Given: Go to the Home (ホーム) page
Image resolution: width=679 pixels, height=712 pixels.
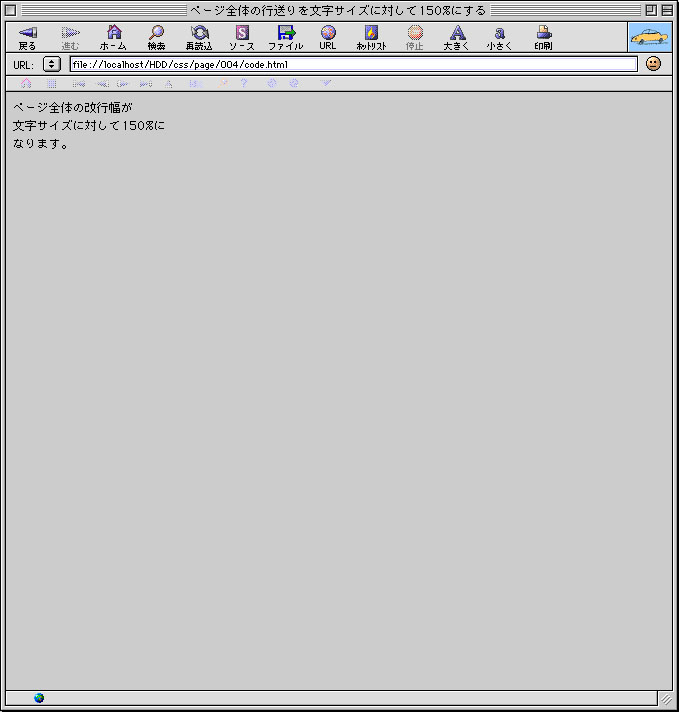Looking at the screenshot, I should [114, 38].
